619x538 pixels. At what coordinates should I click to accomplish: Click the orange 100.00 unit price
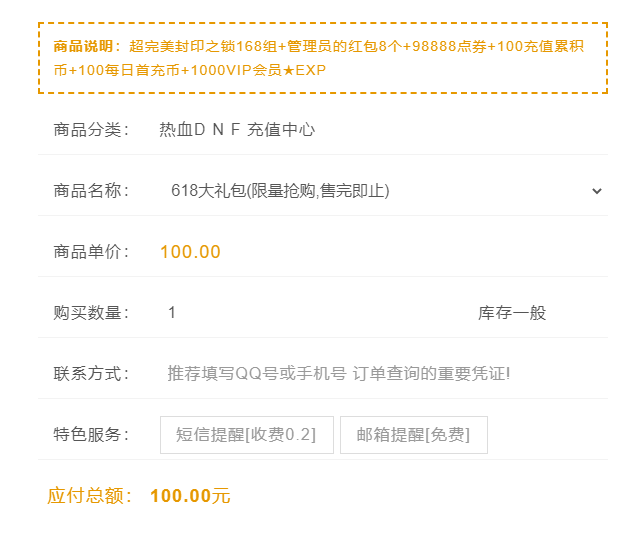point(190,252)
